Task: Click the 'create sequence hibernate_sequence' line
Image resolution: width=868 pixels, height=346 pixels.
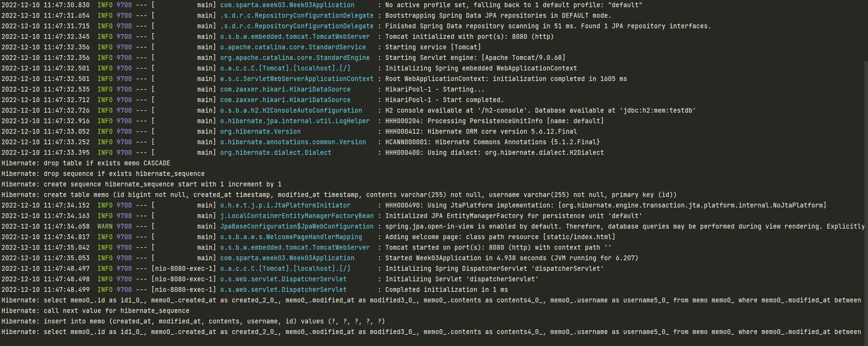Action: 142,184
